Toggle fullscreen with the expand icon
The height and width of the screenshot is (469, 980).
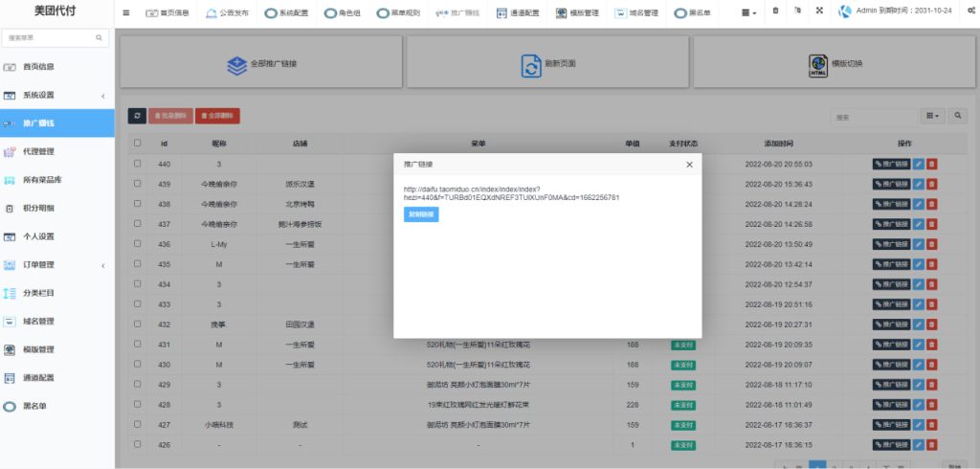coord(819,11)
